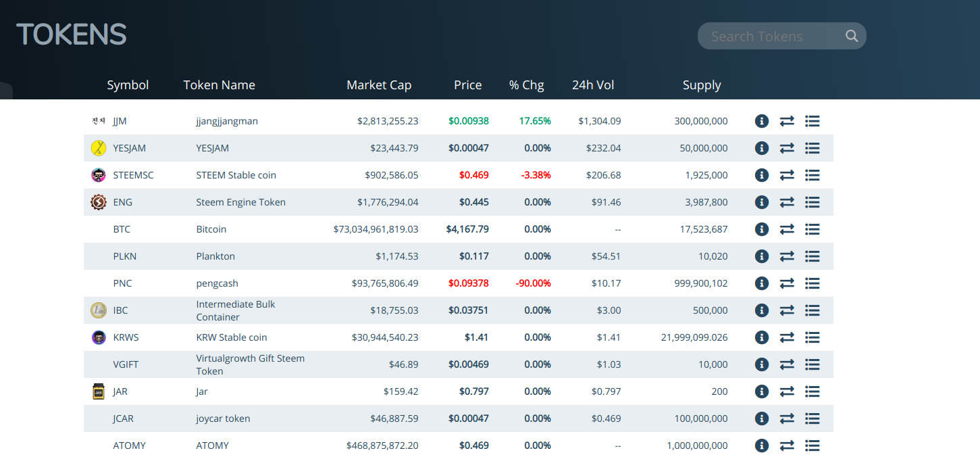Select the jjangjjangman token name

point(227,121)
